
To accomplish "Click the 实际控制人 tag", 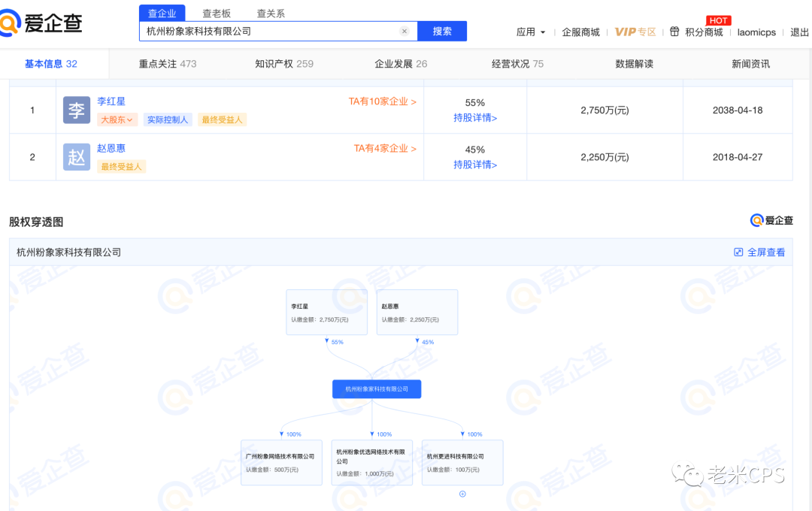I will point(168,119).
